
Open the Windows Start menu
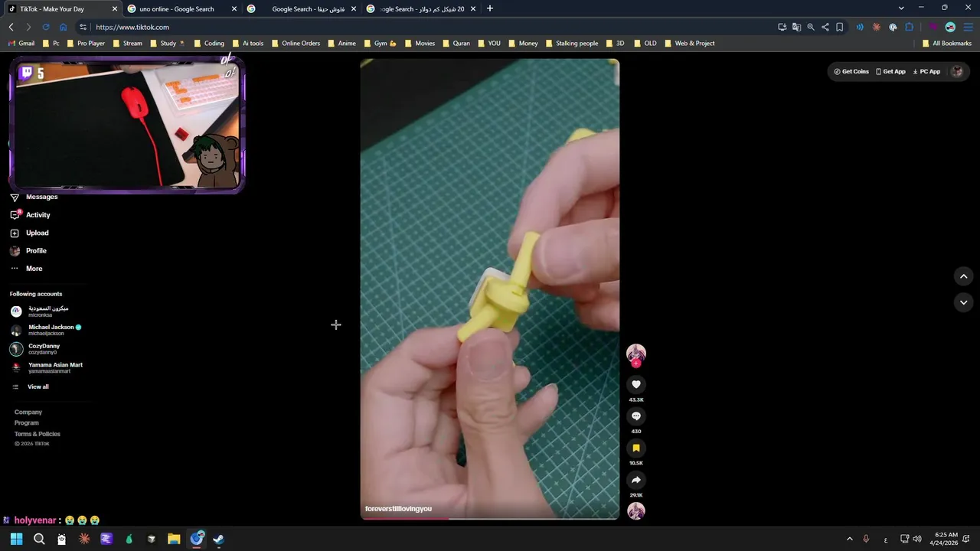[16, 539]
